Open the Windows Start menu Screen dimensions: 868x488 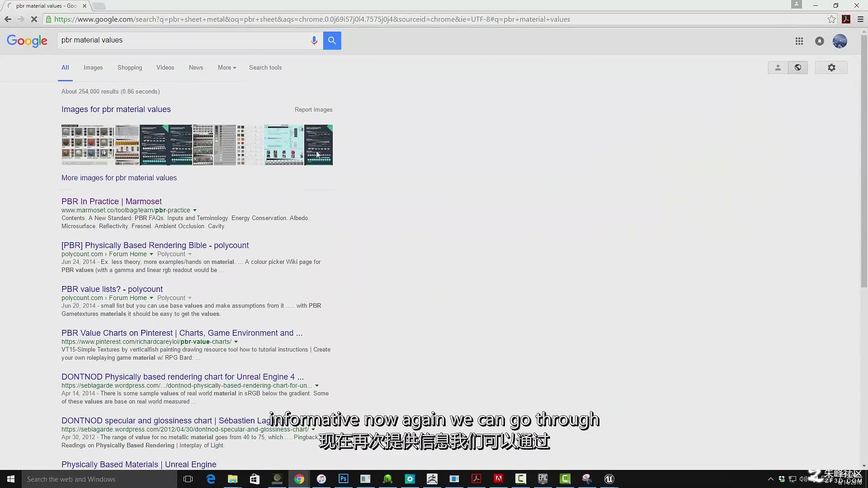(x=11, y=479)
